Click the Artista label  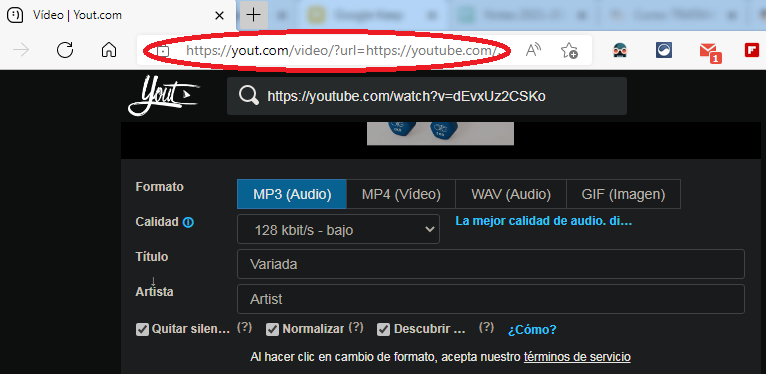click(x=154, y=292)
